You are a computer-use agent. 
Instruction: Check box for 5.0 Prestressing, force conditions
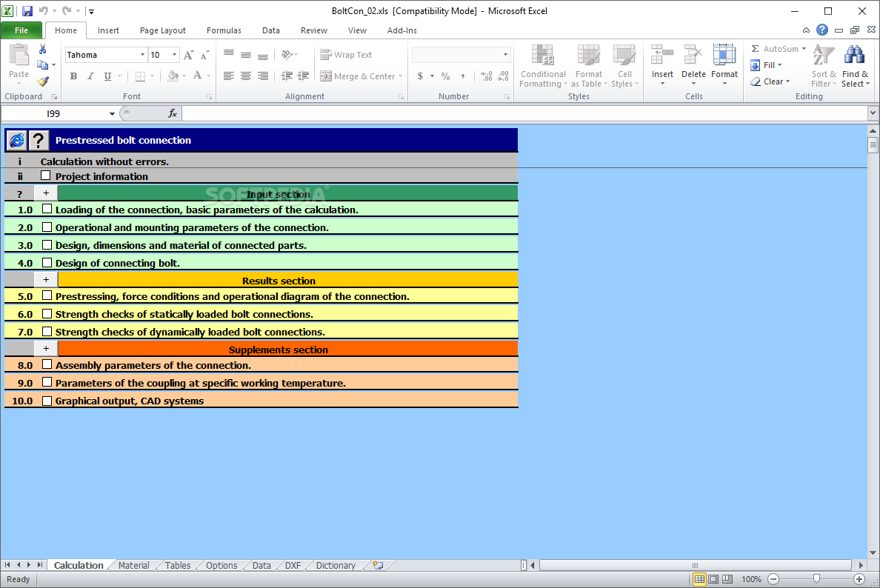coord(47,295)
